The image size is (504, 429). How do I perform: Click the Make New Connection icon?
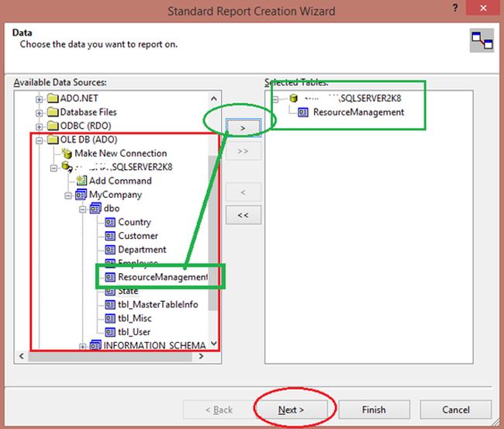(x=67, y=154)
